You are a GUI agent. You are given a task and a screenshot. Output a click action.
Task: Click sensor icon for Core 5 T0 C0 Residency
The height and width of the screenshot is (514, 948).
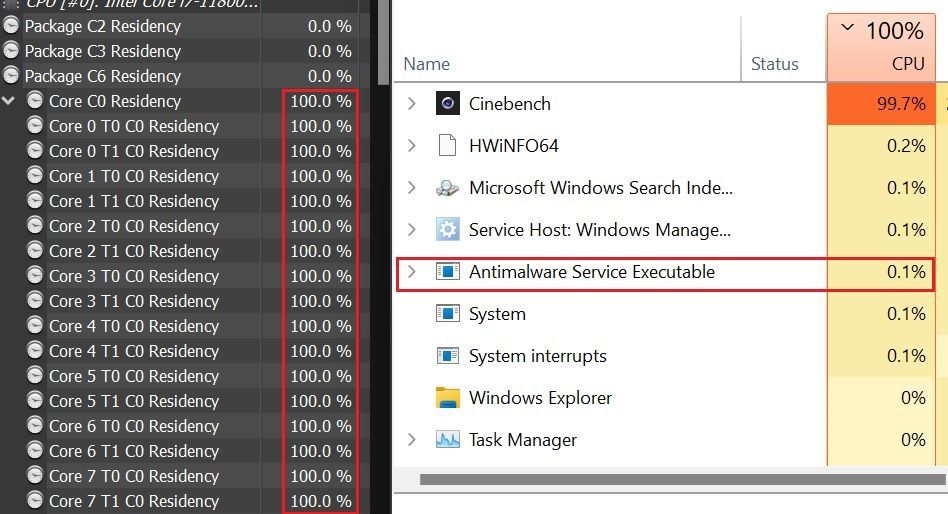[35, 376]
